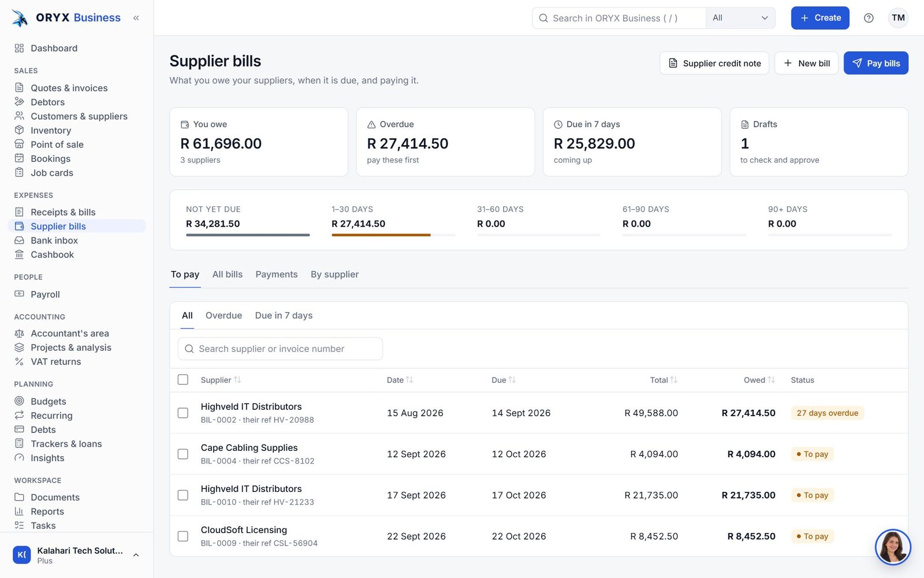
Task: Open the Documents folder icon
Action: tap(19, 497)
